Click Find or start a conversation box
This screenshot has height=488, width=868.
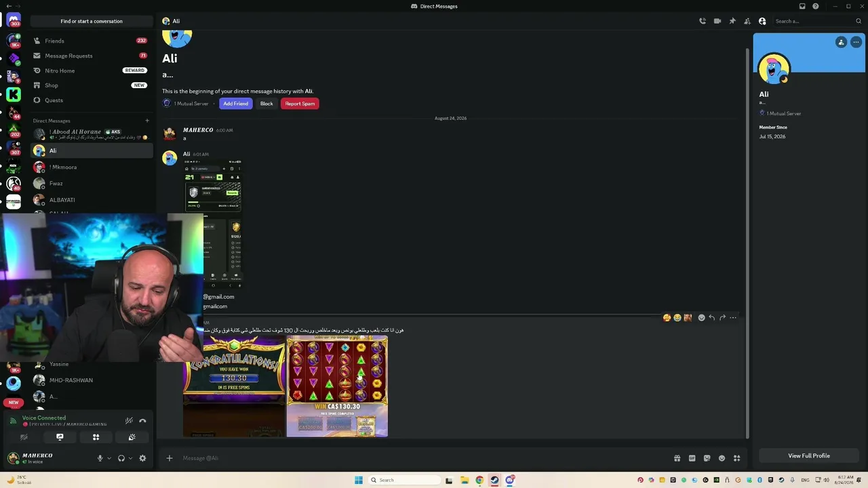click(x=92, y=21)
